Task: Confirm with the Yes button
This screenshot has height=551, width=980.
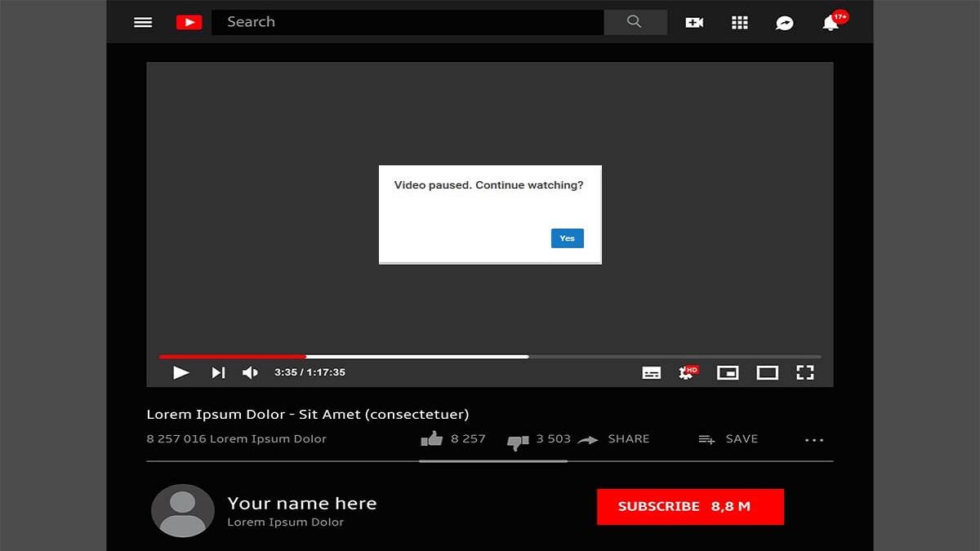Action: pyautogui.click(x=568, y=238)
